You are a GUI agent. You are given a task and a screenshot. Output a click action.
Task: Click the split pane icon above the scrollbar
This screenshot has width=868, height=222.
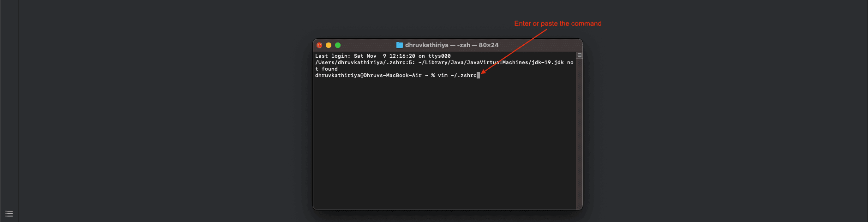tap(579, 55)
